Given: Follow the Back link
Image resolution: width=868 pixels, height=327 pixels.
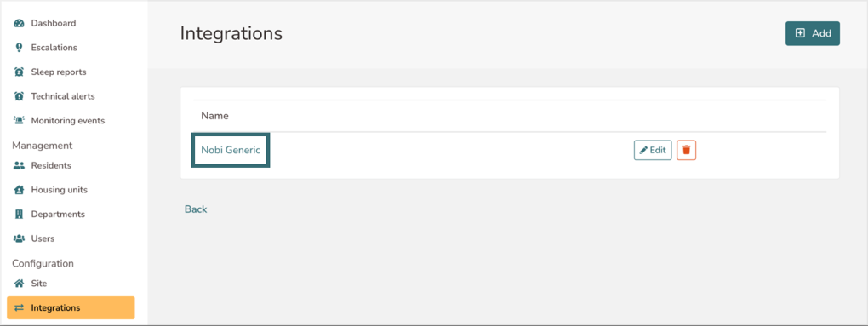Looking at the screenshot, I should [196, 209].
